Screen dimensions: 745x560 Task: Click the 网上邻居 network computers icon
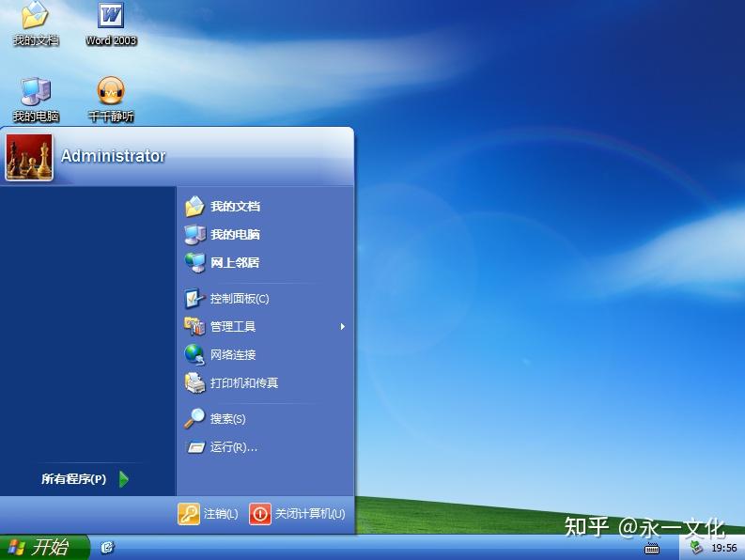tap(194, 262)
